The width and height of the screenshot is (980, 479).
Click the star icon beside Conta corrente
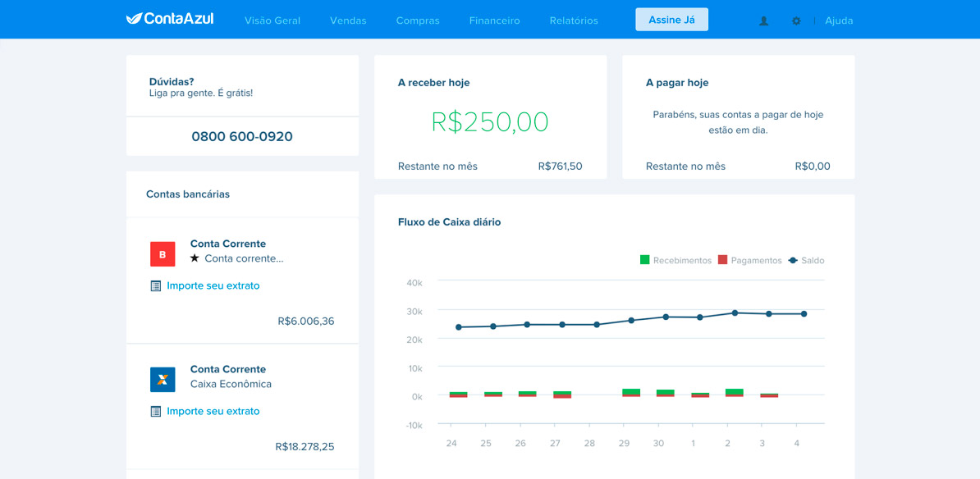coord(195,258)
